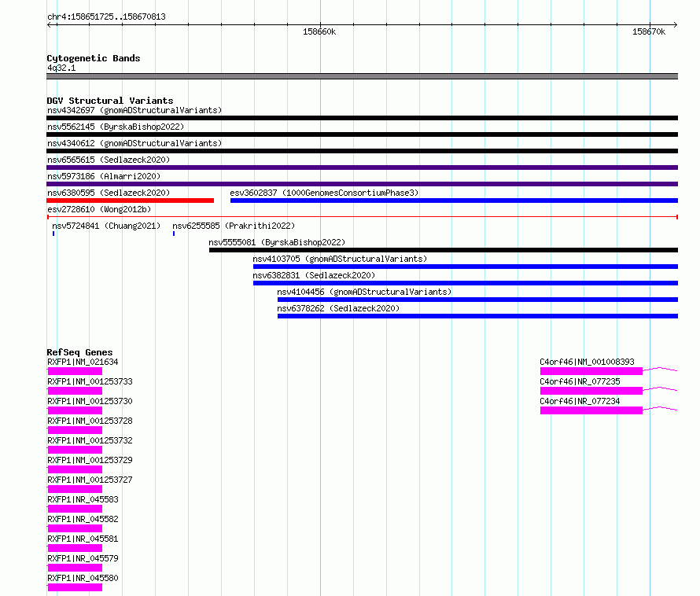
Task: Click the small blue tick of nsv5724841
Action: [x=53, y=234]
